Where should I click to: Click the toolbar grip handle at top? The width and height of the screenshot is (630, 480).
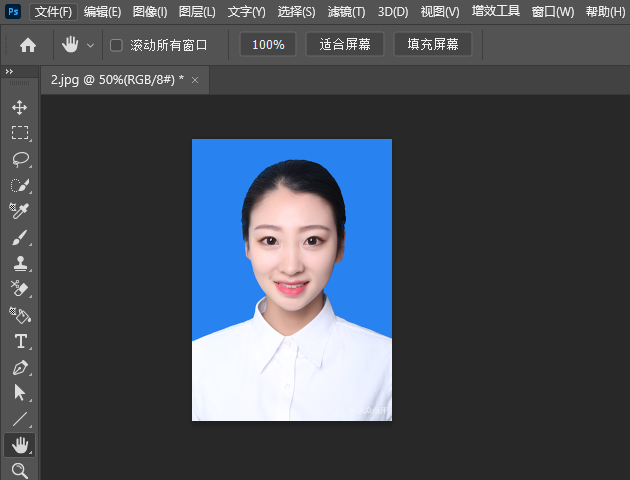[x=19, y=83]
